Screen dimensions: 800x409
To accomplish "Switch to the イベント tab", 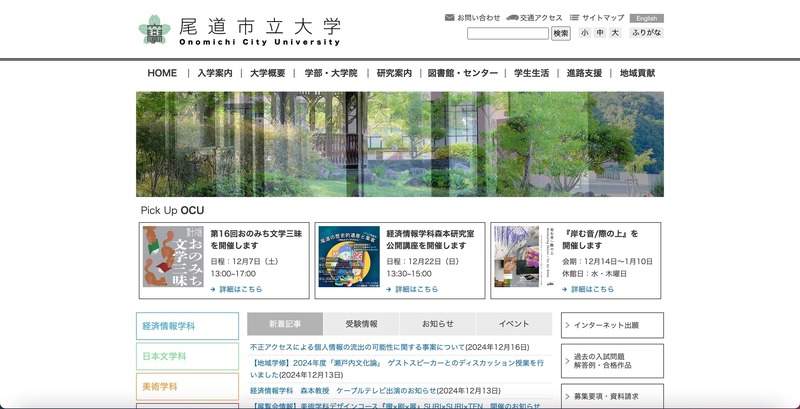I will [x=513, y=324].
